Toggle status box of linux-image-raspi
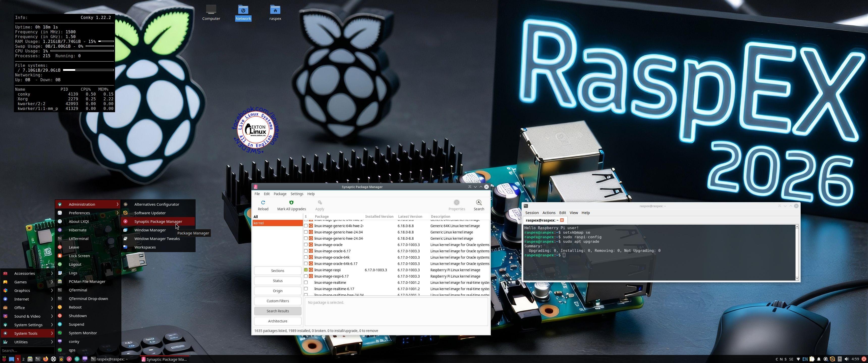 (306, 270)
